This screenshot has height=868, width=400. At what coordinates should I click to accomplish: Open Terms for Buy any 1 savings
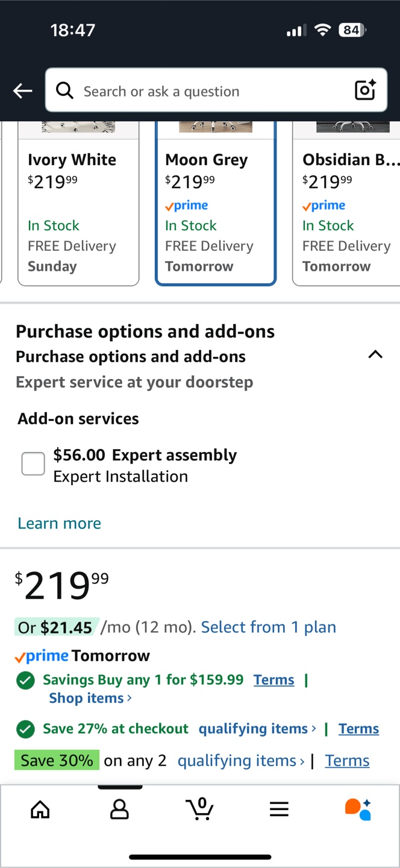274,680
